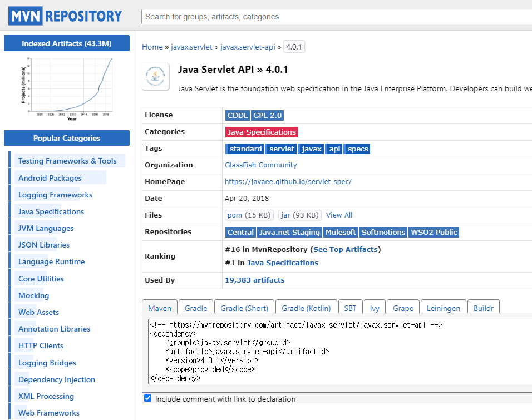
Task: Click the standard tag
Action: click(x=245, y=149)
